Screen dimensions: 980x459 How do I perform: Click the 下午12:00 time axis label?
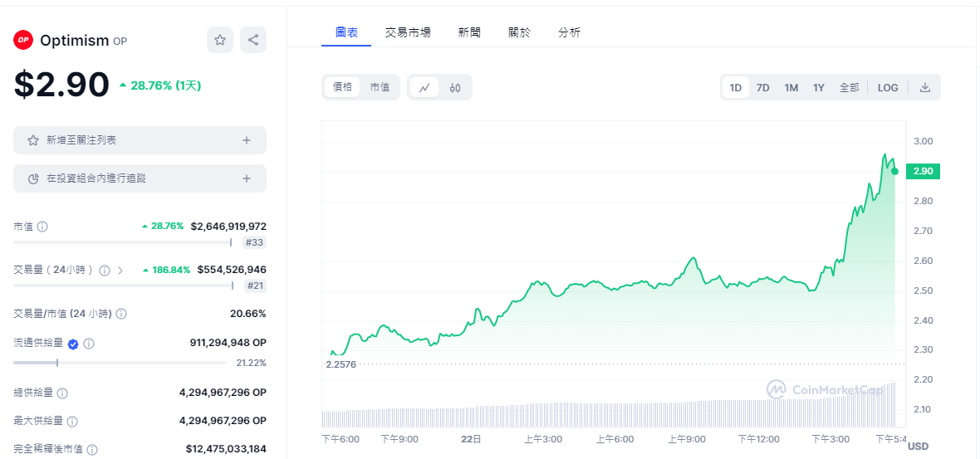coord(758,439)
